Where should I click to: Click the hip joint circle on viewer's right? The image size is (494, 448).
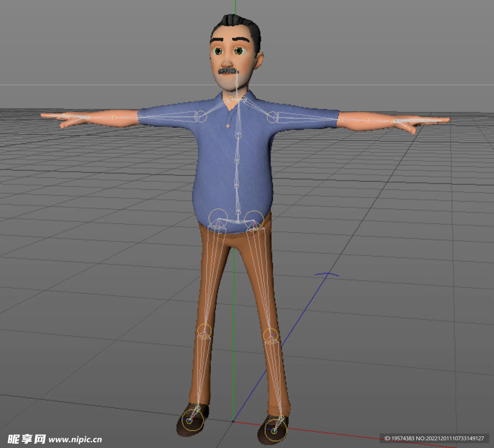pyautogui.click(x=254, y=219)
